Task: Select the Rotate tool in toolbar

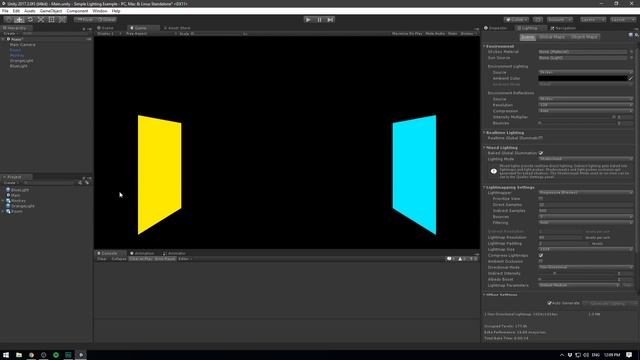Action: [x=30, y=20]
